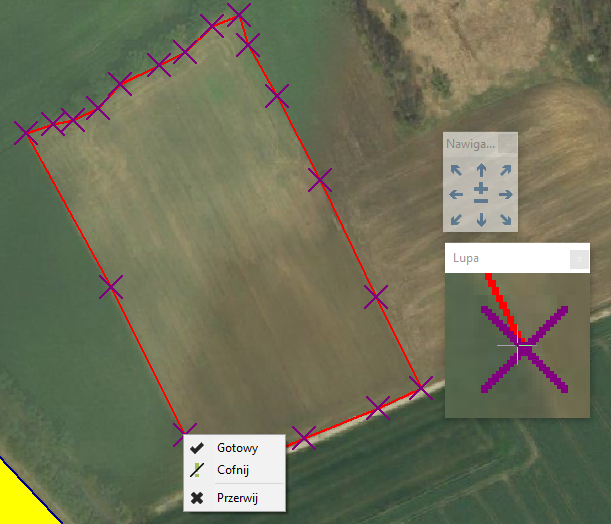Pan map down with navigation arrow

[481, 219]
